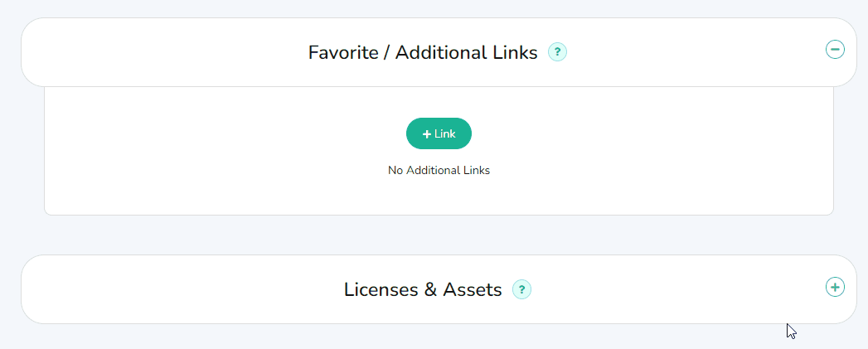Click the word Assets in the section title

[x=473, y=289]
